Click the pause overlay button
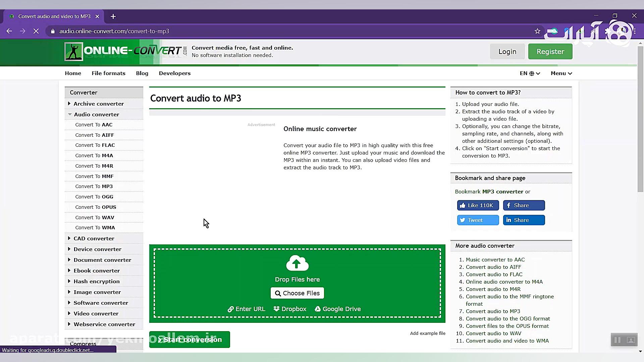 click(617, 340)
